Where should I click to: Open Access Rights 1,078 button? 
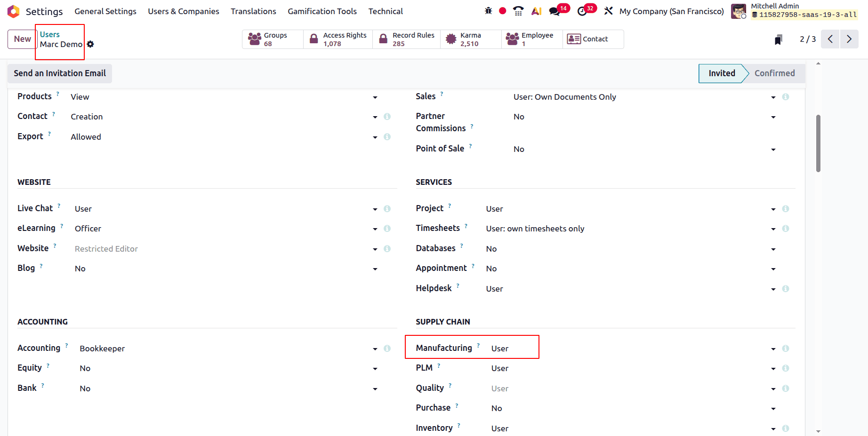(x=338, y=39)
